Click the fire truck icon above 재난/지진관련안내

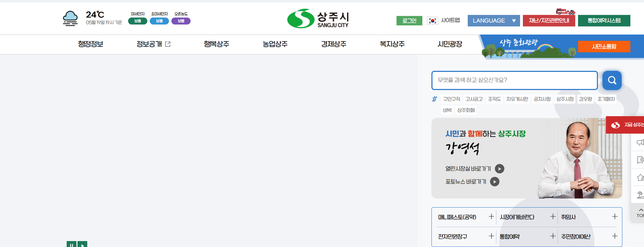tap(565, 12)
